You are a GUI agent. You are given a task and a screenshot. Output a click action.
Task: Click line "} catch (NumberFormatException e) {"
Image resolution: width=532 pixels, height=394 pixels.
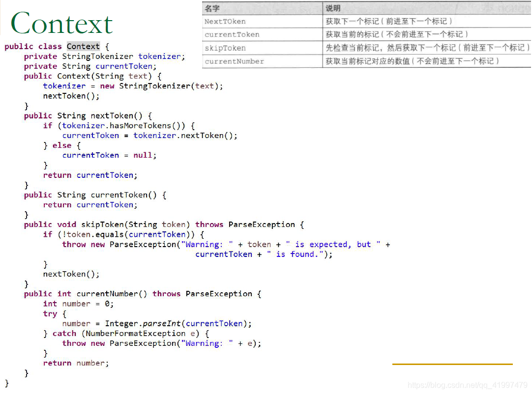click(x=126, y=333)
